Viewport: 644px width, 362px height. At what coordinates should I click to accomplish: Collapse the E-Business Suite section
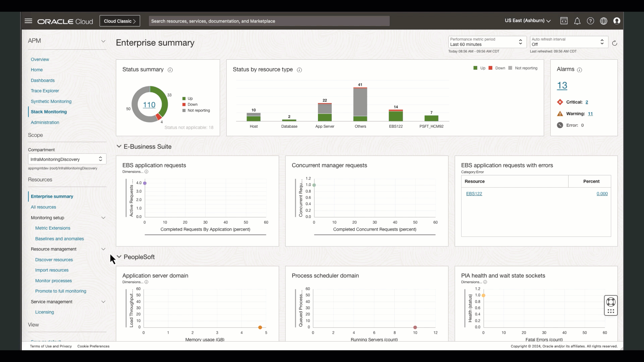coord(119,146)
